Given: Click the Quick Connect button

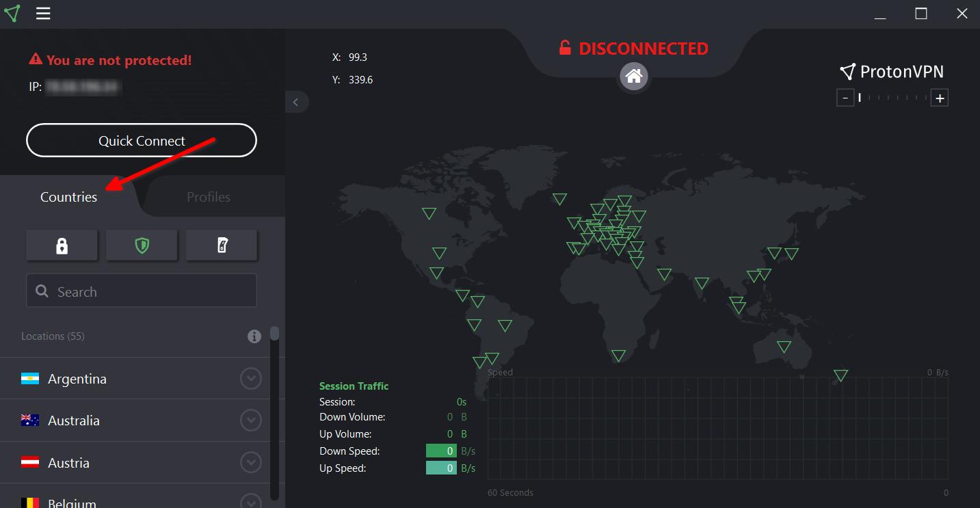Looking at the screenshot, I should tap(142, 141).
